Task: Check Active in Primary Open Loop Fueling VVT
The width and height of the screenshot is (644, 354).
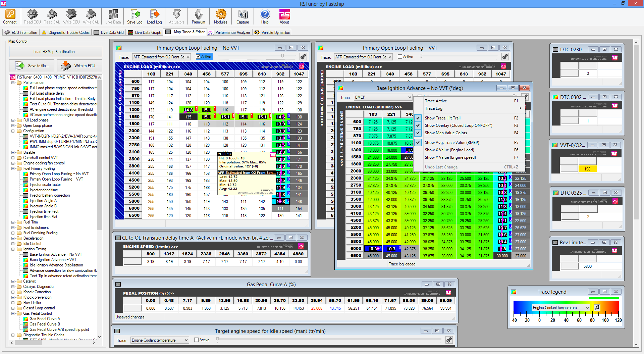Action: tap(400, 57)
